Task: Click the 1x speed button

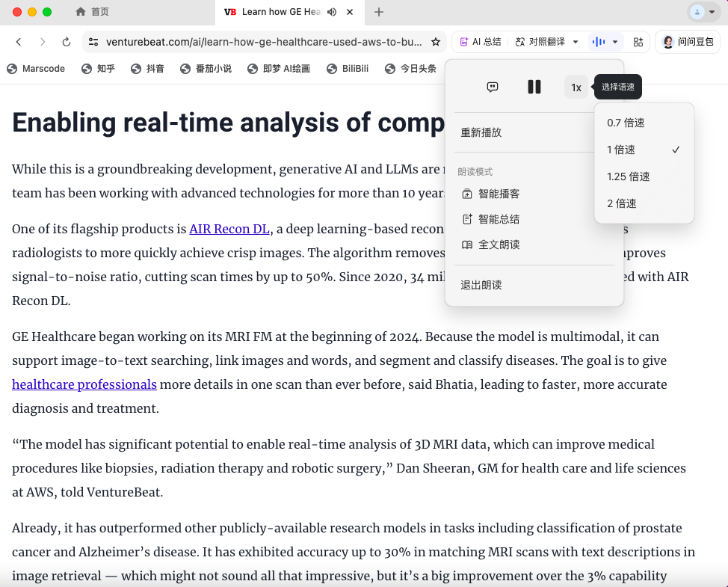Action: (x=576, y=87)
